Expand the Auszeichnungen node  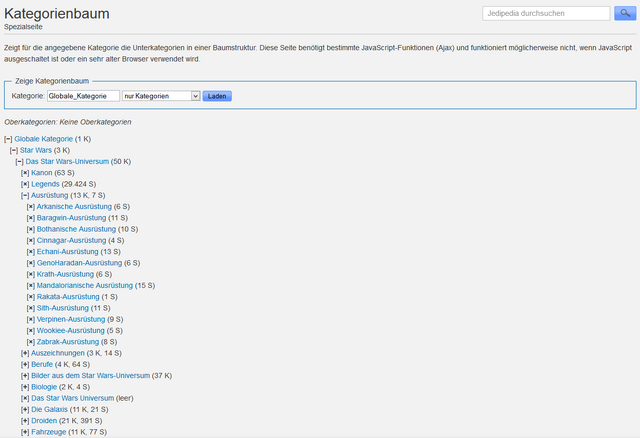click(25, 353)
